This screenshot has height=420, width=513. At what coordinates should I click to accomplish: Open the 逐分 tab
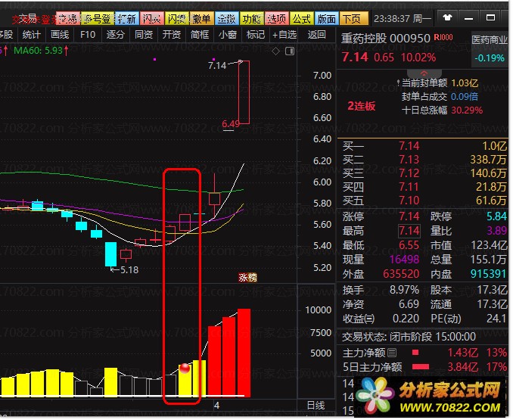pos(116,34)
